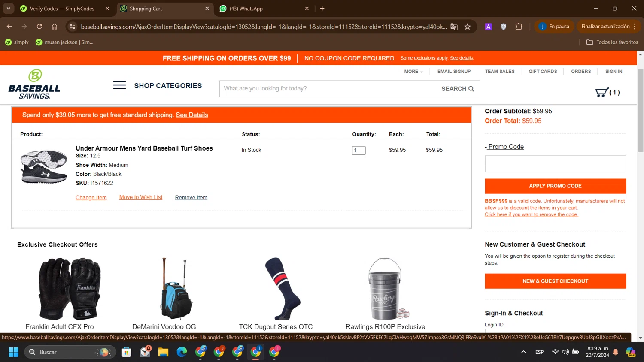Click Sign In in top menu
The image size is (644, 362).
click(614, 72)
